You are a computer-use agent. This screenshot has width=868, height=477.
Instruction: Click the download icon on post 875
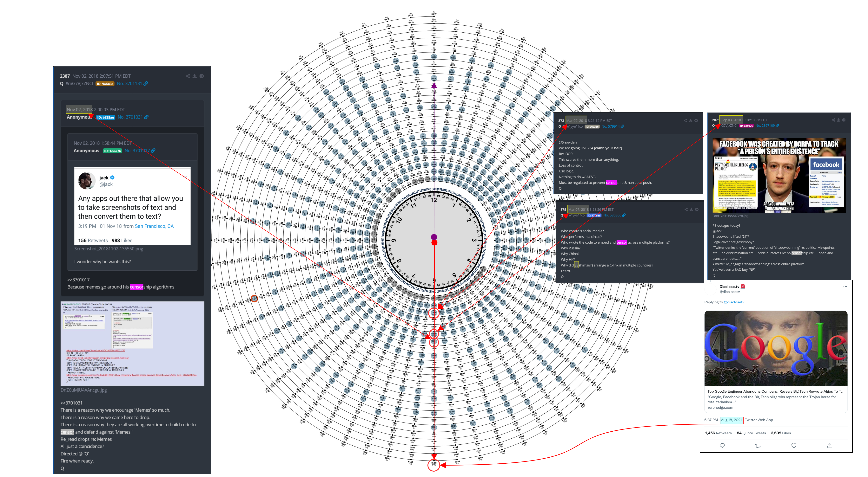point(692,209)
